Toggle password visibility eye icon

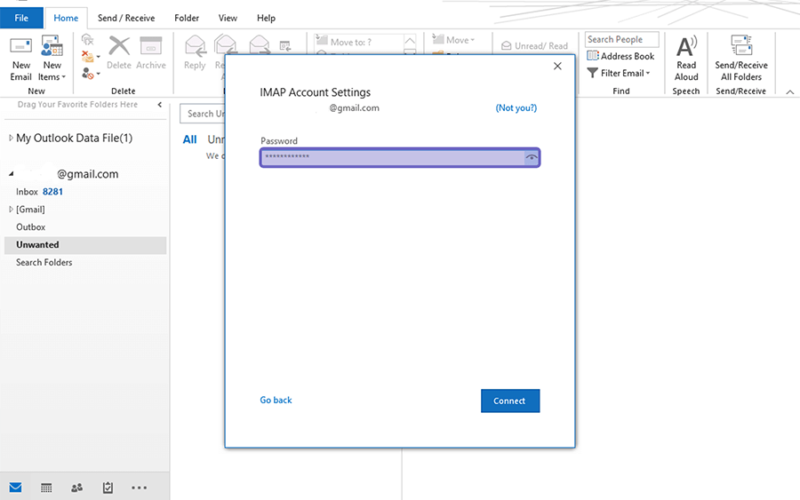click(532, 158)
